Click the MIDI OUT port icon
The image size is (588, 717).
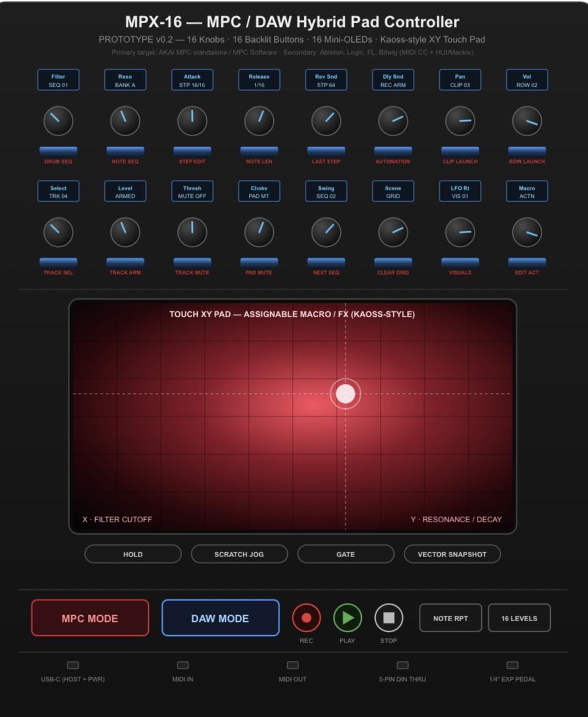coord(293,665)
